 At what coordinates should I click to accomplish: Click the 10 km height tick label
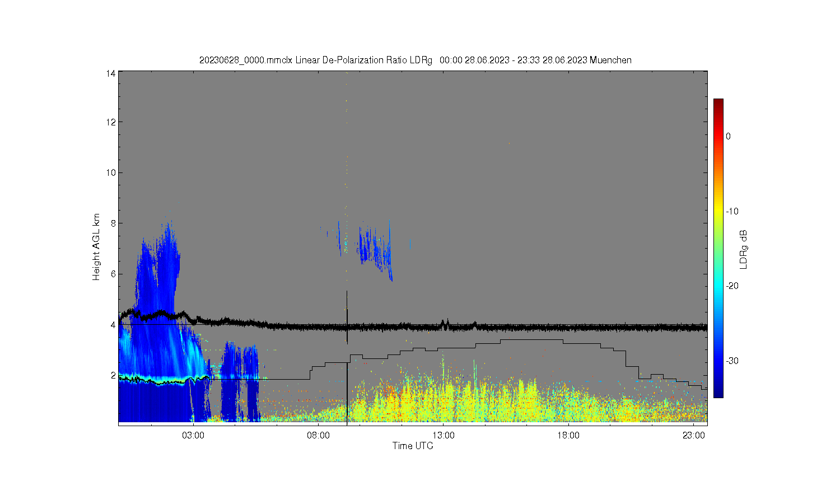(111, 172)
